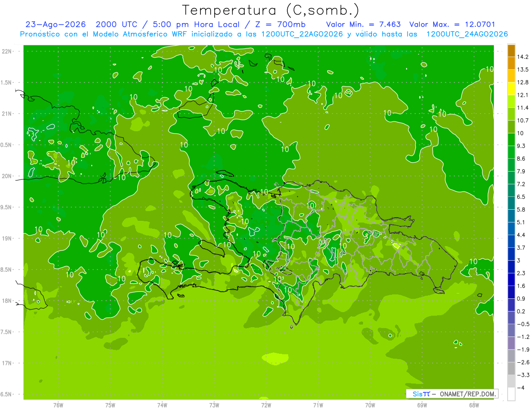Click the "-4" legend value

[x=521, y=388]
